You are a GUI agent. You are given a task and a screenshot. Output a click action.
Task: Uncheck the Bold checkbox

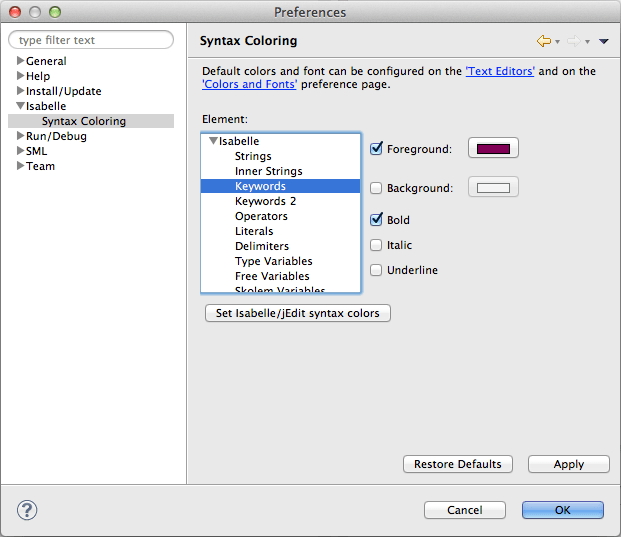(376, 219)
